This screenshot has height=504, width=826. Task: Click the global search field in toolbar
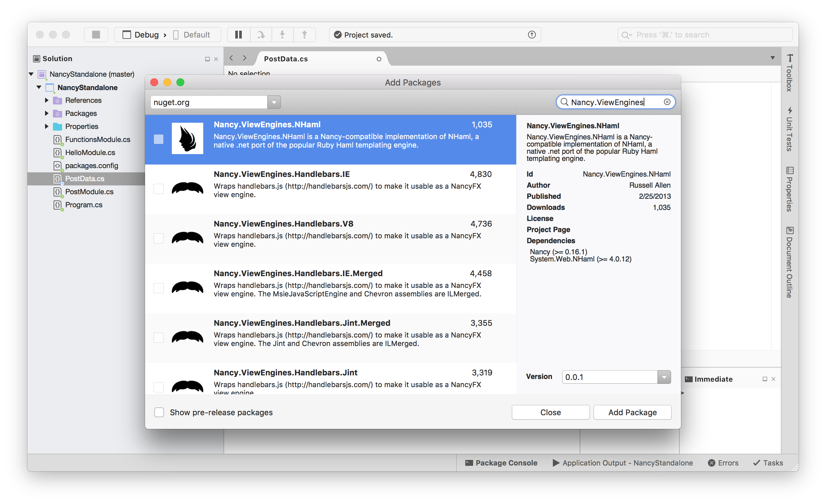705,35
